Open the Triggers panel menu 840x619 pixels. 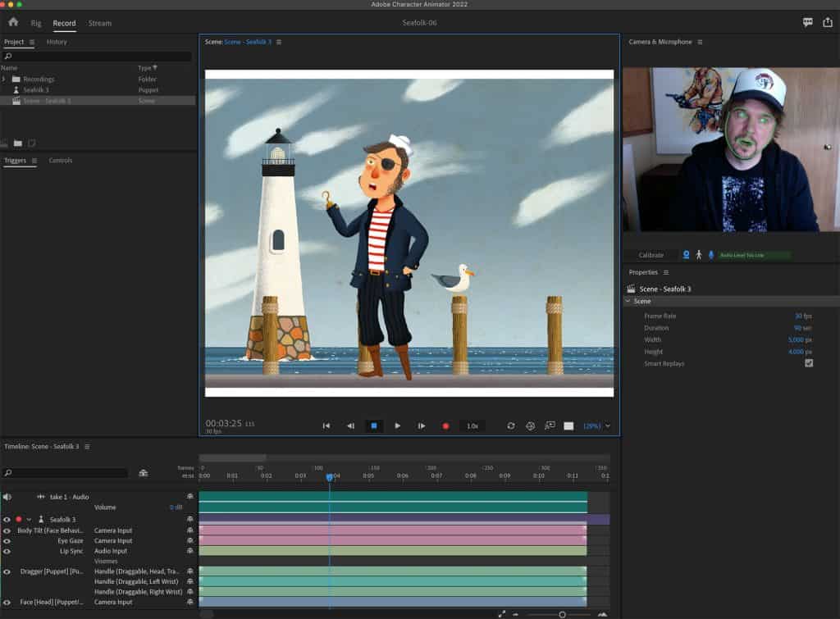(34, 161)
